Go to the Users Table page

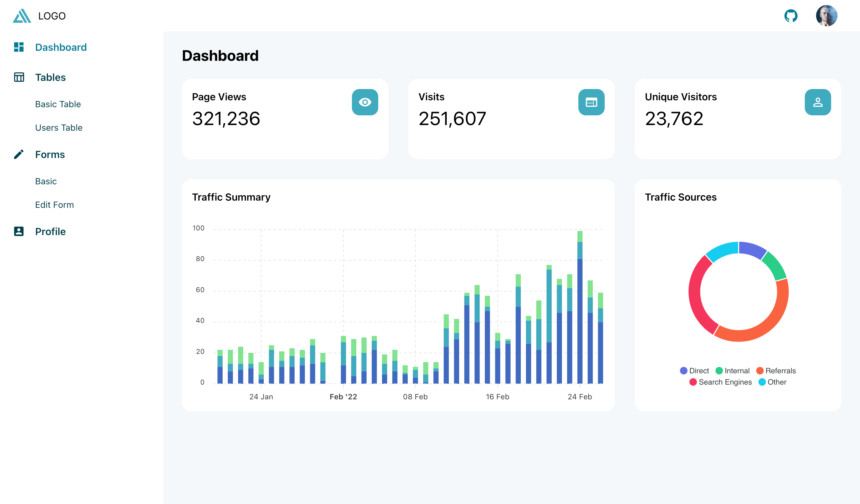tap(59, 128)
